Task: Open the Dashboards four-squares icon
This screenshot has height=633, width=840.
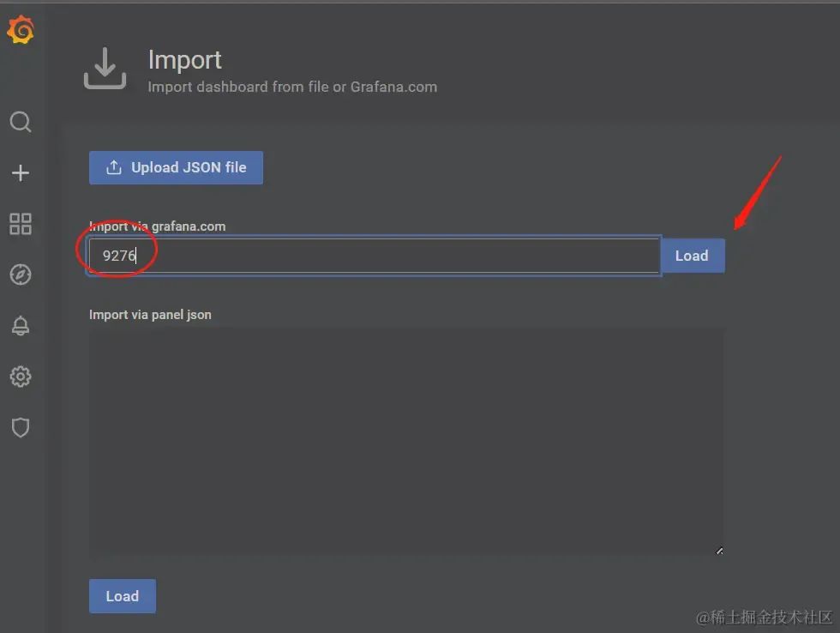Action: 21,224
